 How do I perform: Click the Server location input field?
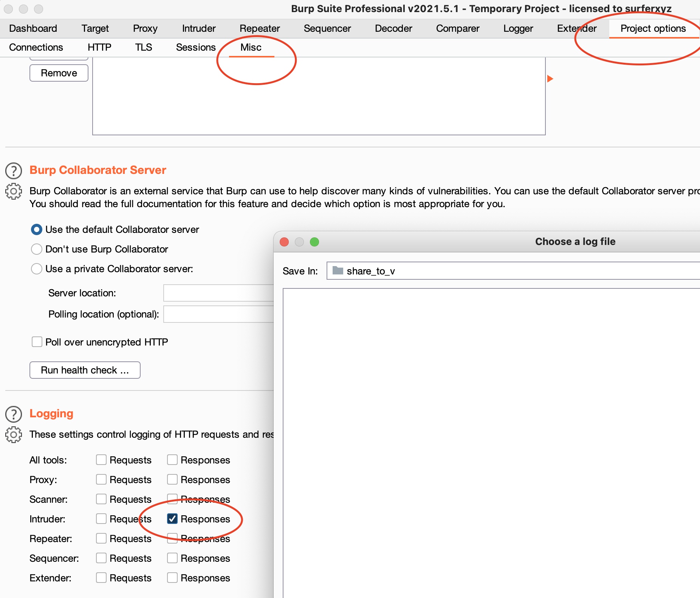point(218,293)
